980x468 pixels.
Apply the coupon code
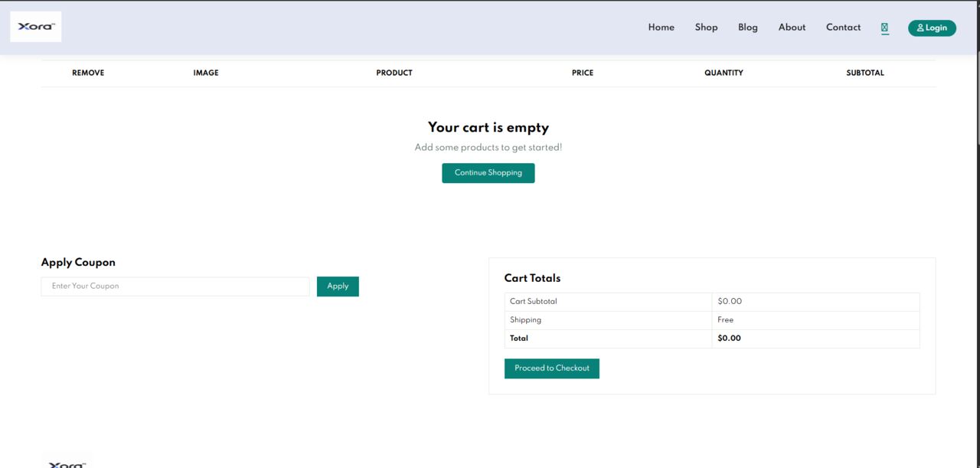[338, 286]
